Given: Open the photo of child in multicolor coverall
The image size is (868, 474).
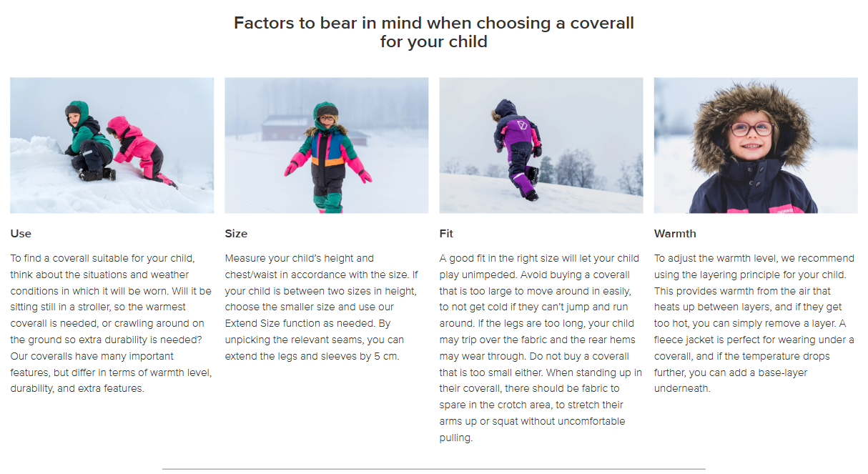Looking at the screenshot, I should (327, 145).
